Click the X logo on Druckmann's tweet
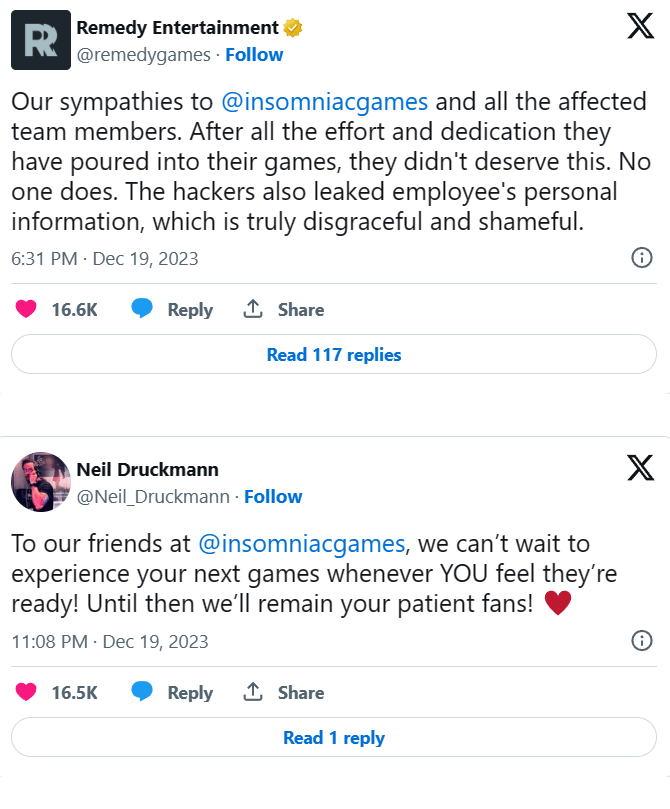Screen dimensions: 670x809 pos(640,467)
